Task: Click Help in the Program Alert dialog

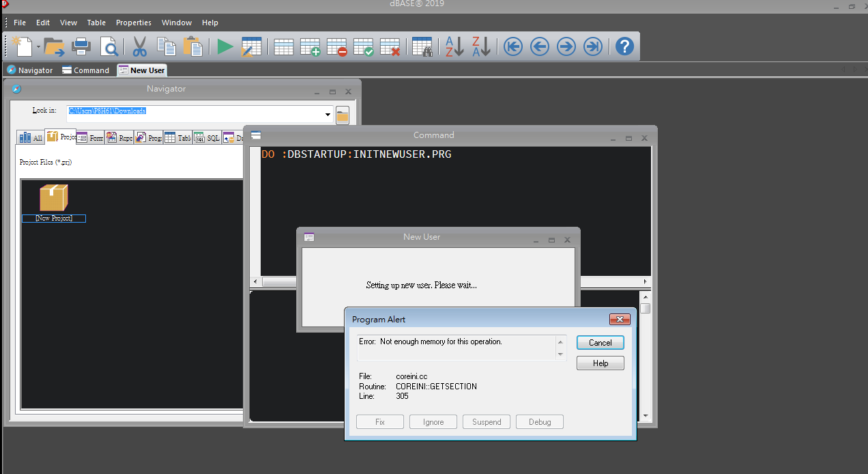Action: click(x=601, y=363)
